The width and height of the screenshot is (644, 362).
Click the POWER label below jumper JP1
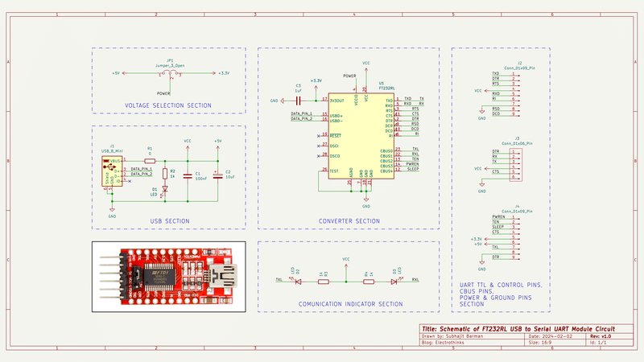163,93
